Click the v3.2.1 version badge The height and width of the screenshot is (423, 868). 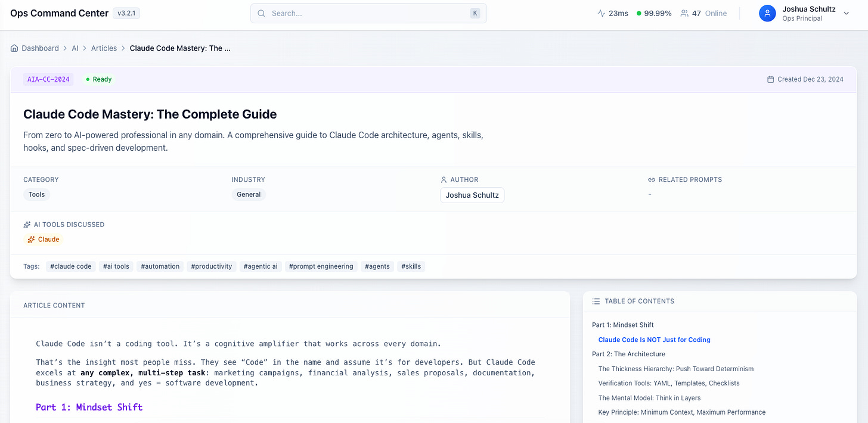[126, 13]
